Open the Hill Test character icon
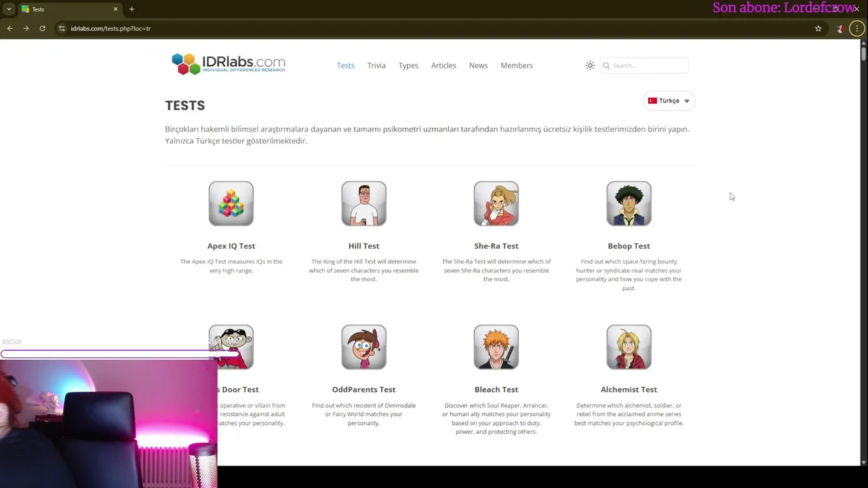Viewport: 868px width, 488px height. [363, 203]
